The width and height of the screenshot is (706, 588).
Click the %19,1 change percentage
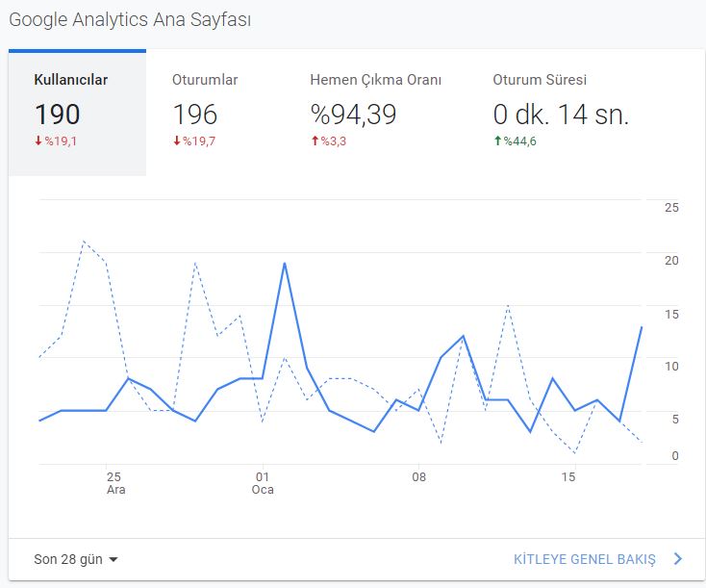61,141
